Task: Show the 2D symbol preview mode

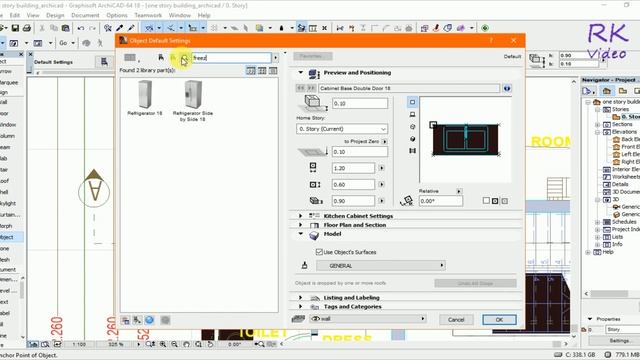Action: tap(412, 102)
